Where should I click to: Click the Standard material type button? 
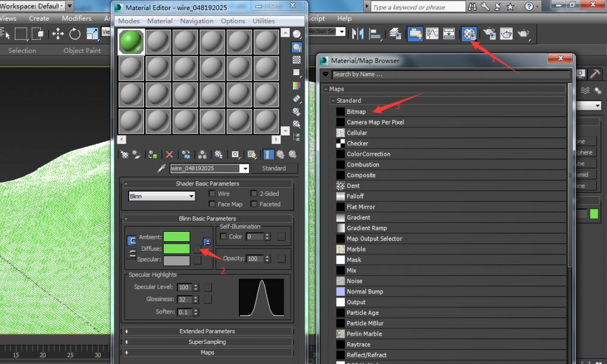pos(274,168)
